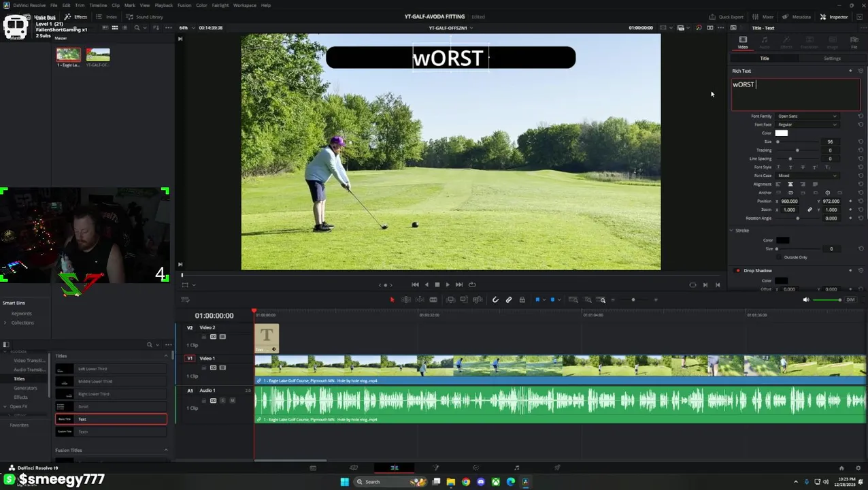The image size is (868, 490).
Task: Toggle the zoom X/Y link icon
Action: click(809, 210)
